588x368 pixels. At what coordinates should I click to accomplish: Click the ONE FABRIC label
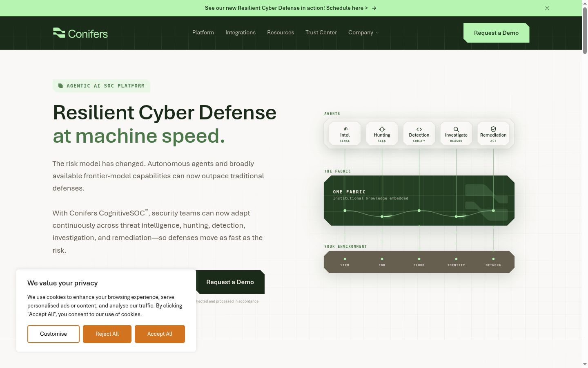[349, 192]
